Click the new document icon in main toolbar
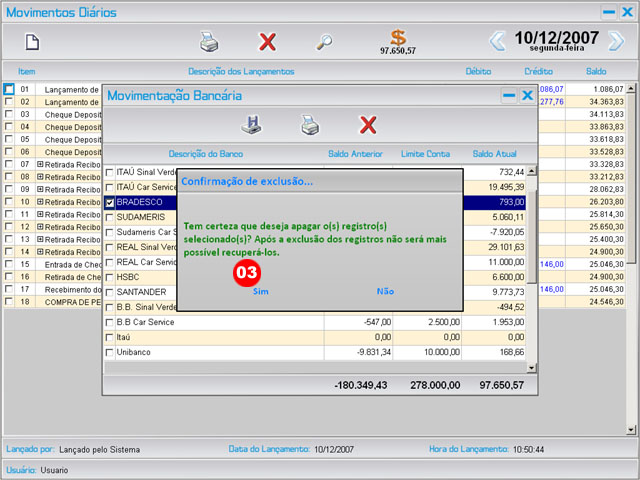 [32, 42]
